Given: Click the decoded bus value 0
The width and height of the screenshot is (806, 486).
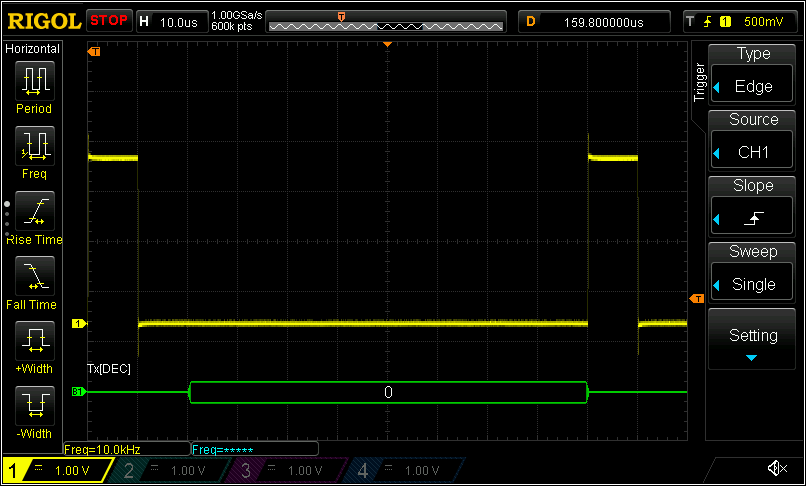Looking at the screenshot, I should tap(388, 392).
